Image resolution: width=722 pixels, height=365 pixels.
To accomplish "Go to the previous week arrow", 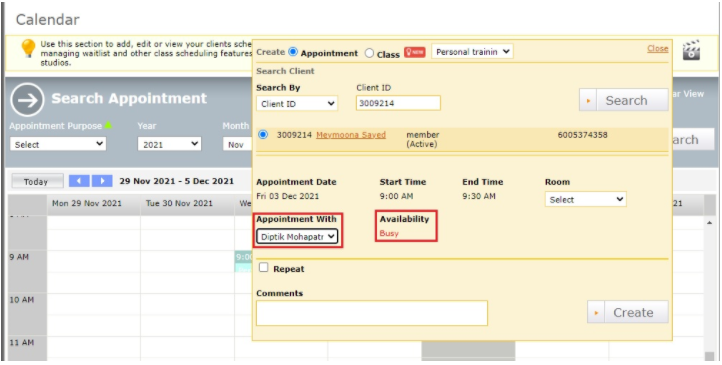I will pyautogui.click(x=79, y=181).
